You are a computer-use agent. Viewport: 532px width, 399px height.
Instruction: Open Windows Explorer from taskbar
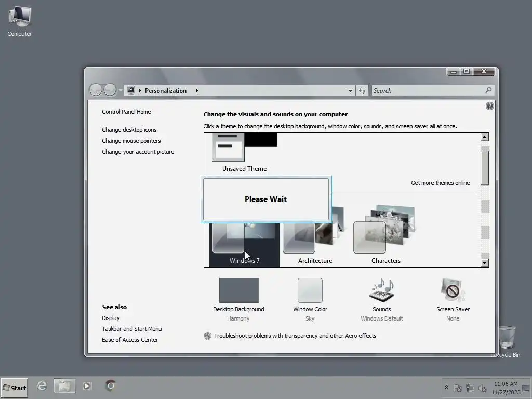64,386
